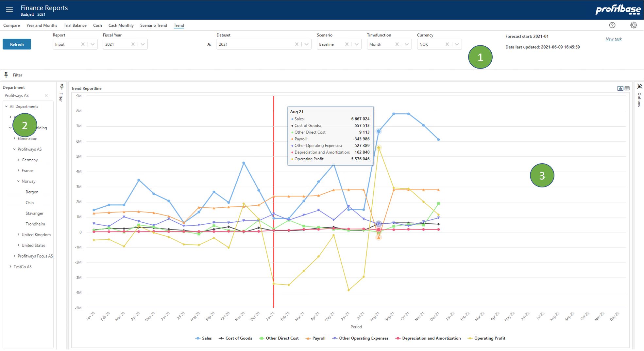644x351 pixels.
Task: Click the Options panel pin icon
Action: [x=640, y=87]
